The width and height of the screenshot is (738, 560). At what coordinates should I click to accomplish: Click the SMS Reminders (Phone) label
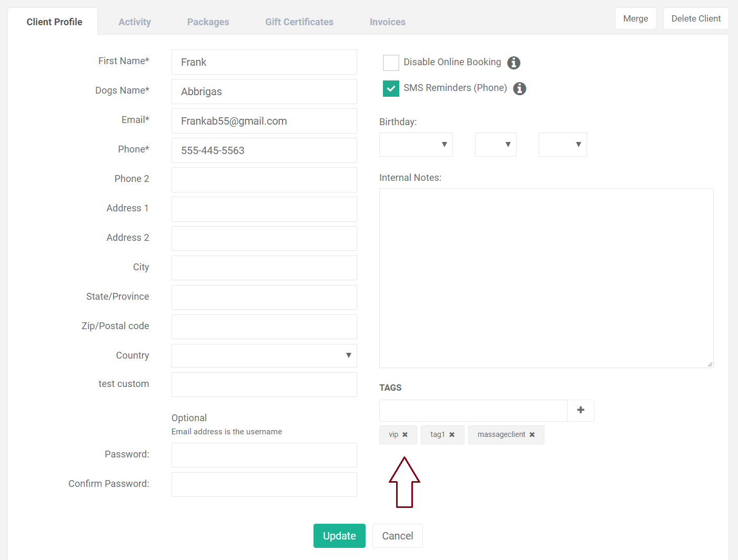(x=455, y=88)
